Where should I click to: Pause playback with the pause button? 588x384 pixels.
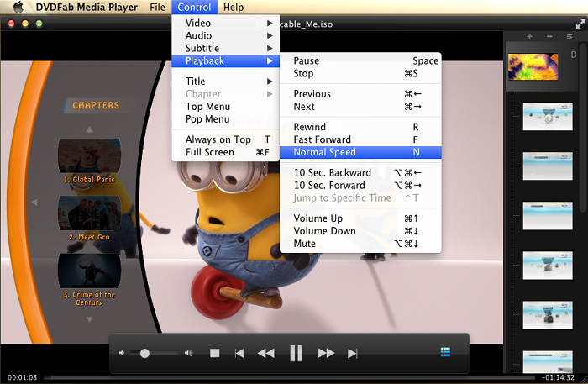(x=297, y=353)
